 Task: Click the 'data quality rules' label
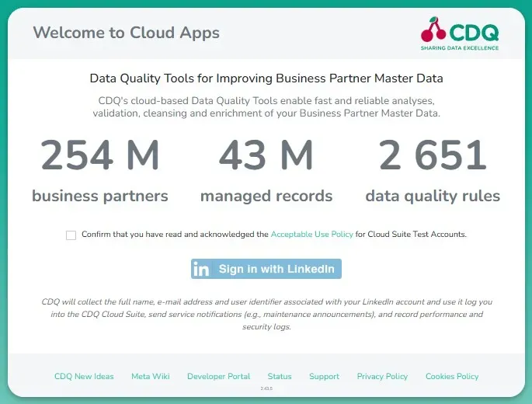click(x=433, y=197)
